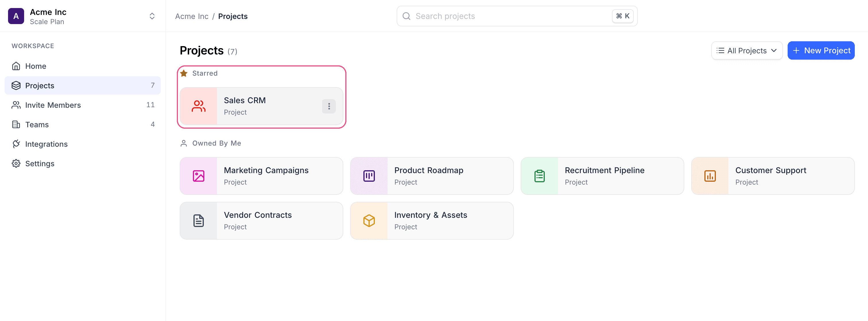Click the Marketing Campaigns image icon
This screenshot has width=868, height=321.
coord(198,176)
